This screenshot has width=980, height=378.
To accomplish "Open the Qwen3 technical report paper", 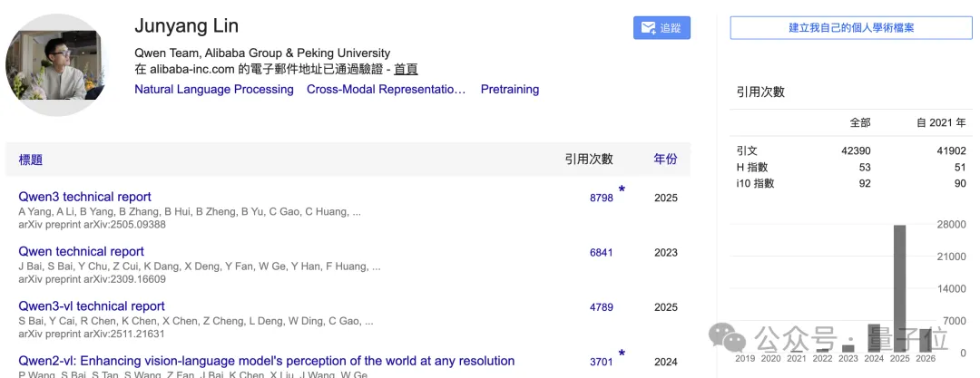I will 84,197.
